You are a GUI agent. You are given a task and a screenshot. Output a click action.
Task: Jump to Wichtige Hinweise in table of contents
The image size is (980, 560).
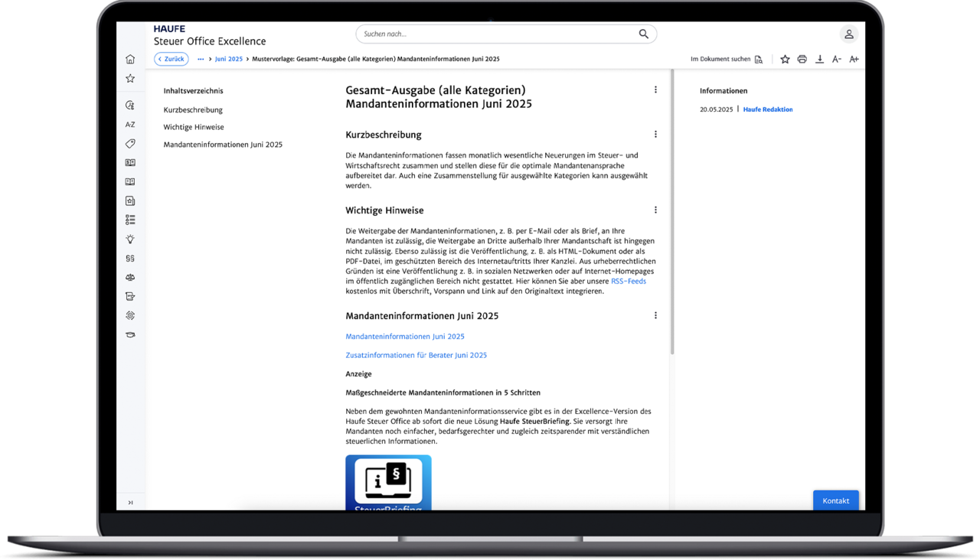pyautogui.click(x=194, y=127)
